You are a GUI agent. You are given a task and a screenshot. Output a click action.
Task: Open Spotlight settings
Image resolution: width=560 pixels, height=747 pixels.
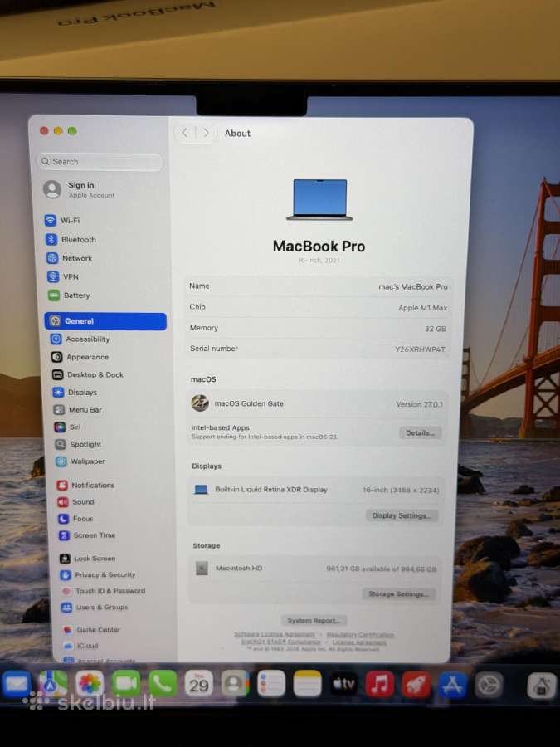[x=79, y=445]
